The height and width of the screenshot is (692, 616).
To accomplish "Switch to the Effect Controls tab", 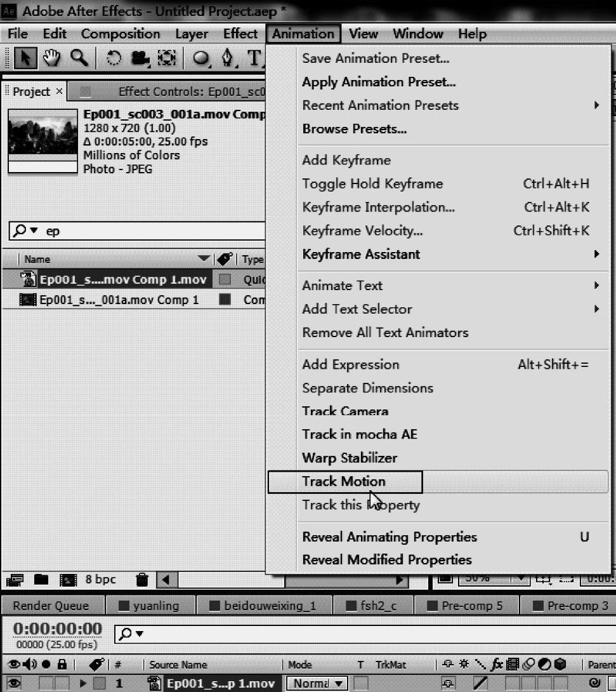I will click(x=167, y=92).
